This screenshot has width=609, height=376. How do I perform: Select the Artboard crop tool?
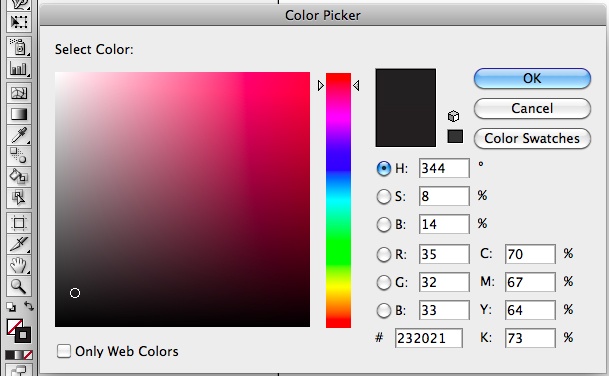(18, 223)
